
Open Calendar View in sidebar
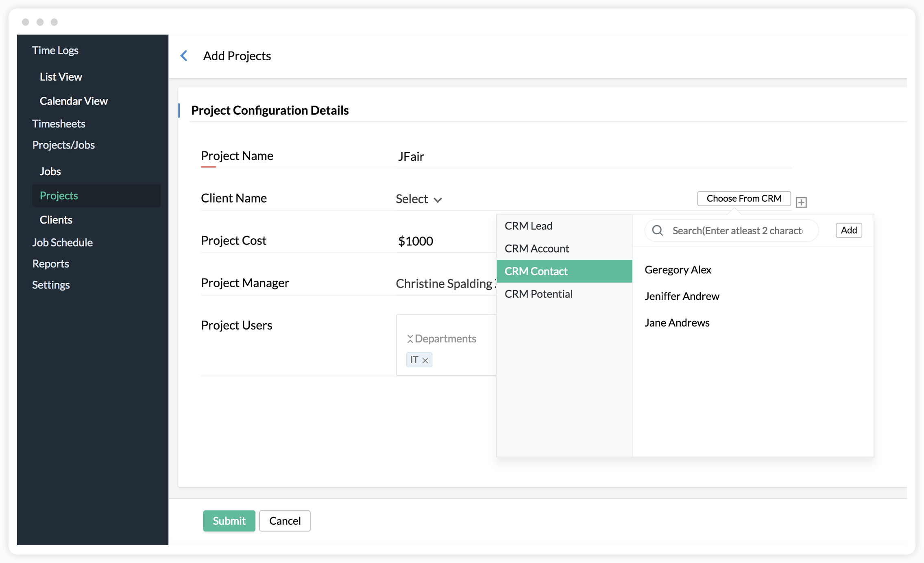click(x=74, y=101)
